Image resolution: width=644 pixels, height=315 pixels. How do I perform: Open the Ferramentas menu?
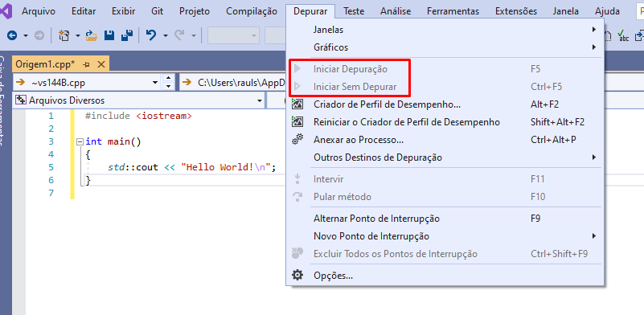(x=453, y=11)
